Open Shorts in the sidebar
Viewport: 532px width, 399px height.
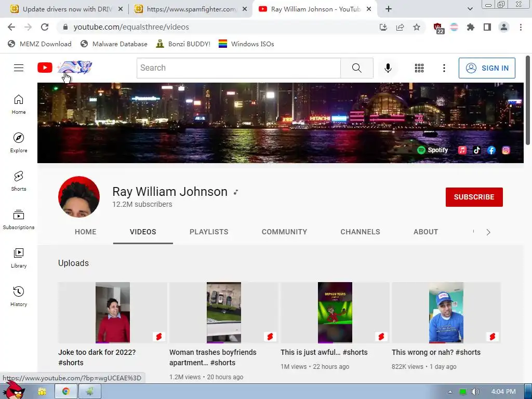point(19,181)
